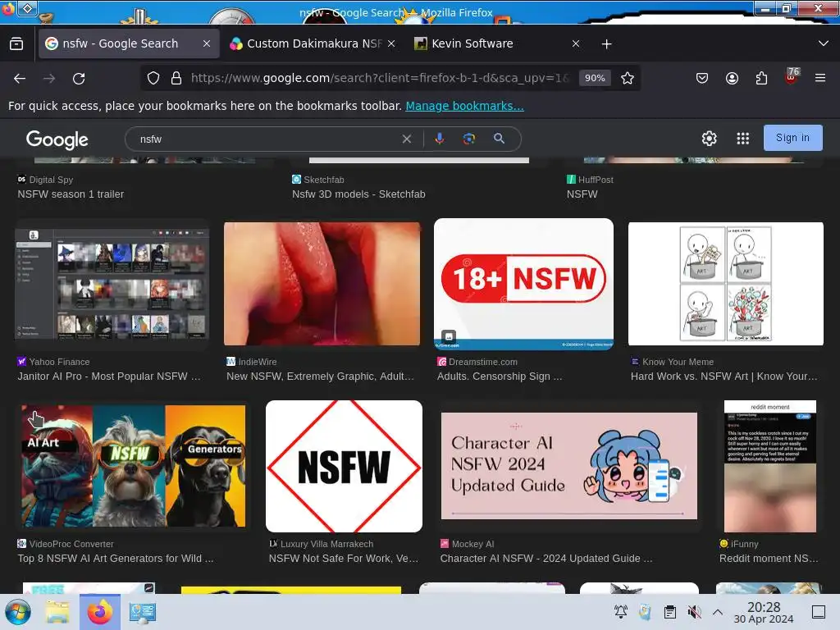Click the Firefox taskbar icon

[x=99, y=612]
